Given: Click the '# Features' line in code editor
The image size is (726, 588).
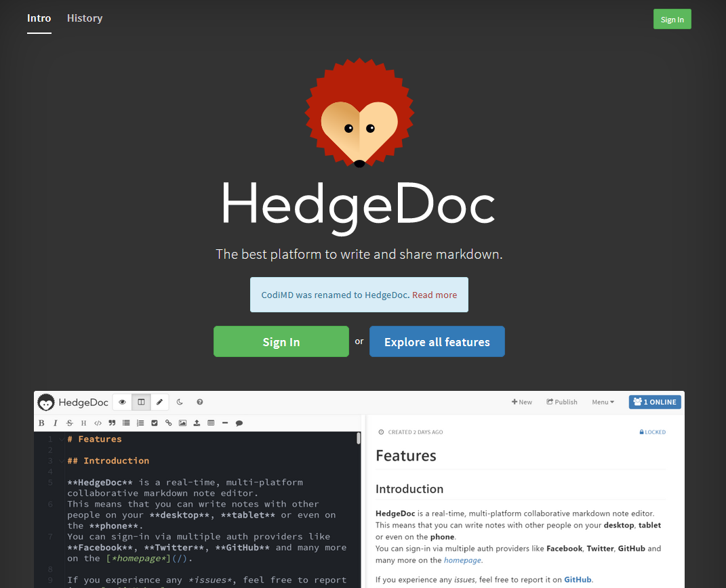Looking at the screenshot, I should (94, 439).
